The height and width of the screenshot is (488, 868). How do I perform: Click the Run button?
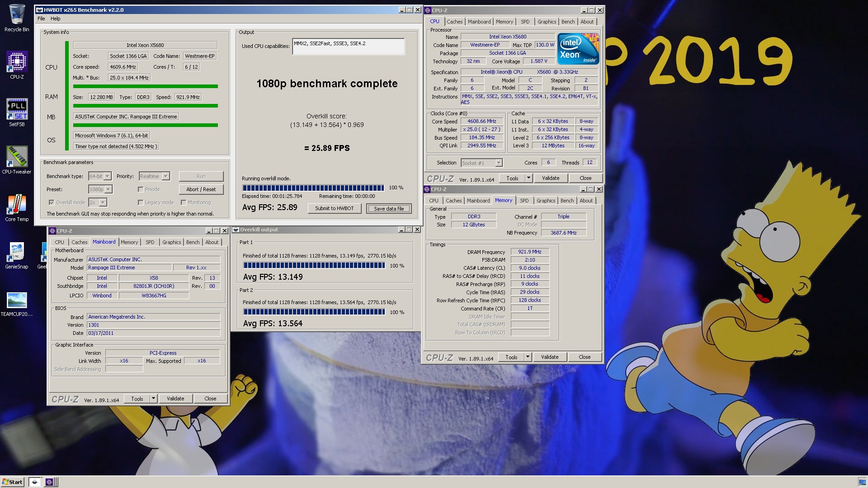(201, 176)
